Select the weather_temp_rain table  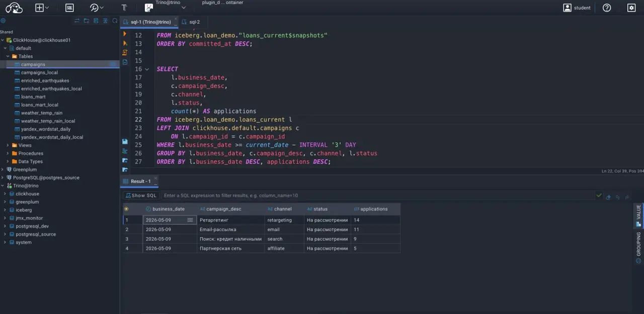pos(42,113)
